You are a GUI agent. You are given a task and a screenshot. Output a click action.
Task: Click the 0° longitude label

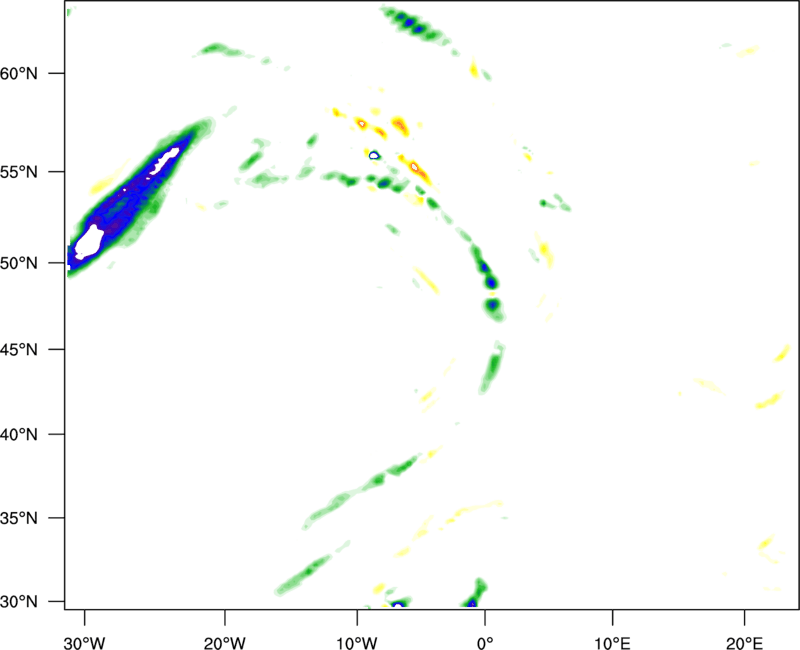click(x=485, y=643)
